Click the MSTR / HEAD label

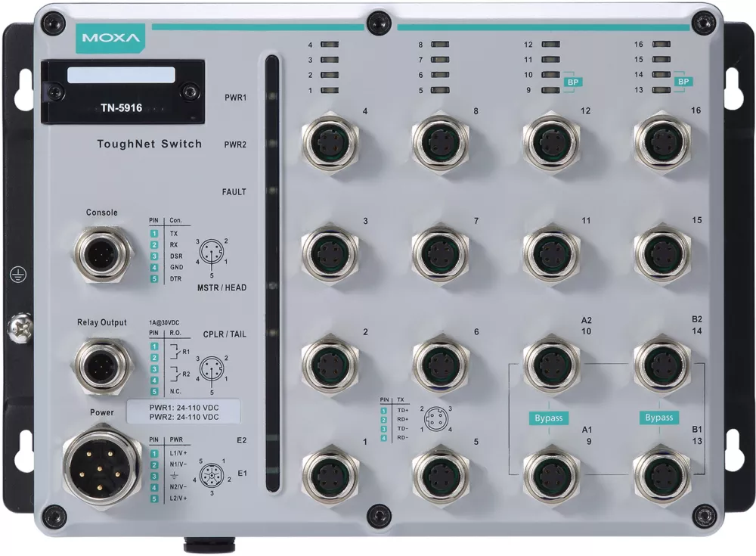click(222, 287)
